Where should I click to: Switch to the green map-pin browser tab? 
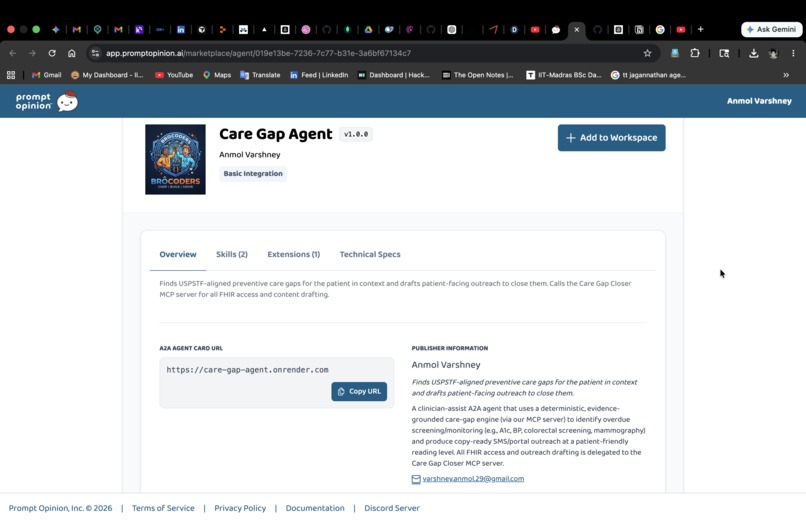click(98, 29)
